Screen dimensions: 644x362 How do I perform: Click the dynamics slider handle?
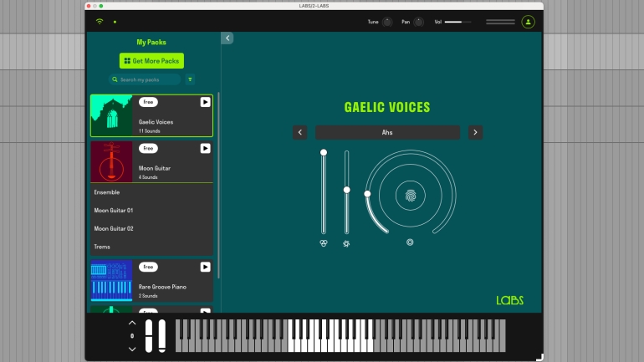(x=346, y=190)
